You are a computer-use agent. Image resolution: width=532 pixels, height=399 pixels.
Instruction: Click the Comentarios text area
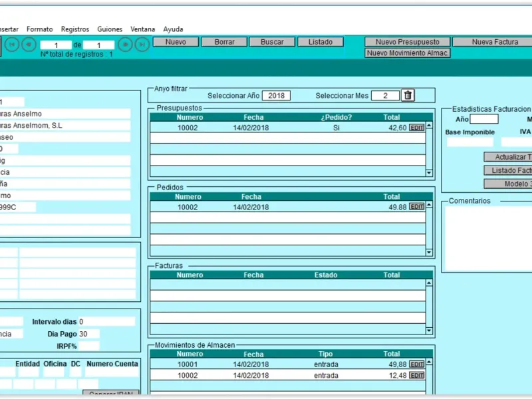coord(489,238)
